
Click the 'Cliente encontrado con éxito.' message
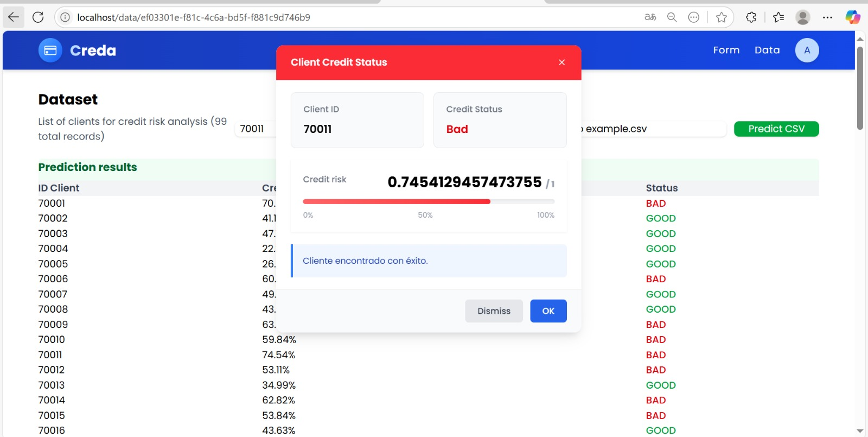pyautogui.click(x=365, y=261)
